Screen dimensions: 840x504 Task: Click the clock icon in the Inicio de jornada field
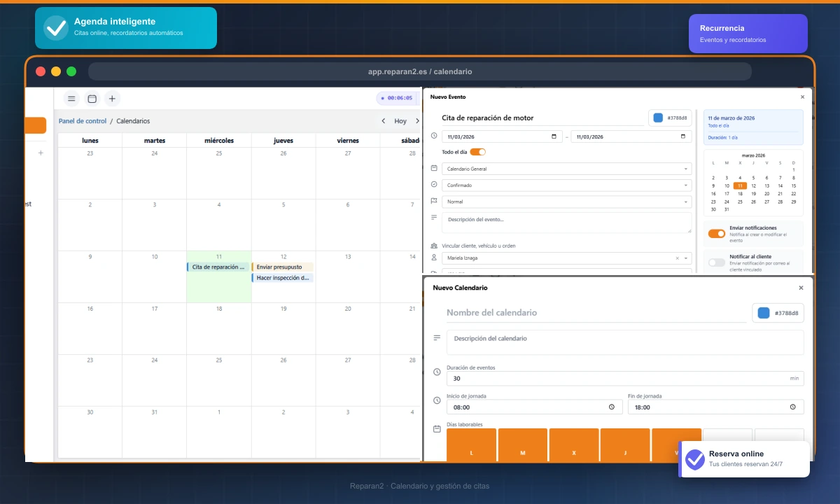click(611, 407)
